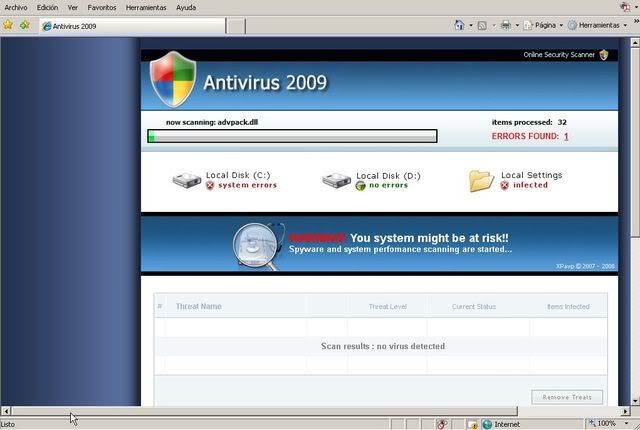This screenshot has height=430, width=640.
Task: Select the Antivirus 2009 browser tab
Action: [x=132, y=26]
